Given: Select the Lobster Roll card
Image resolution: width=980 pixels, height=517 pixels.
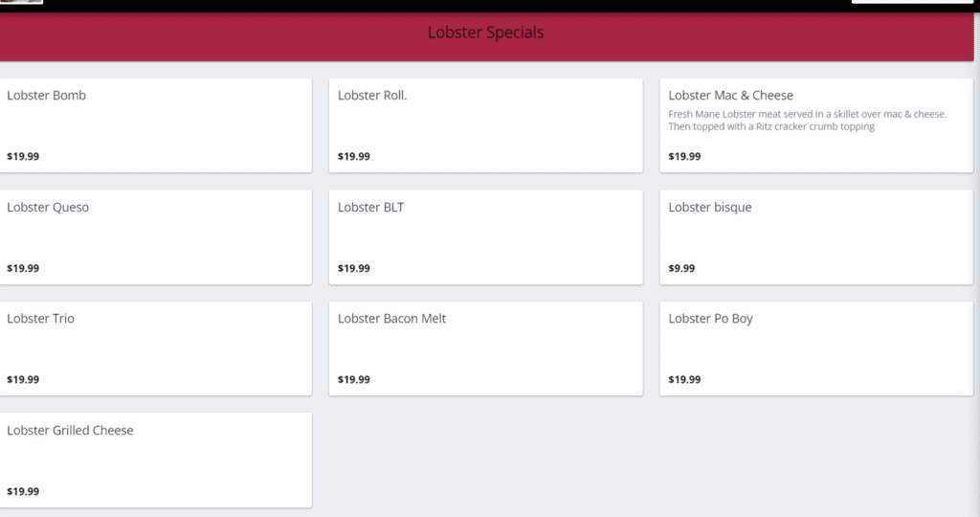Looking at the screenshot, I should click(485, 125).
